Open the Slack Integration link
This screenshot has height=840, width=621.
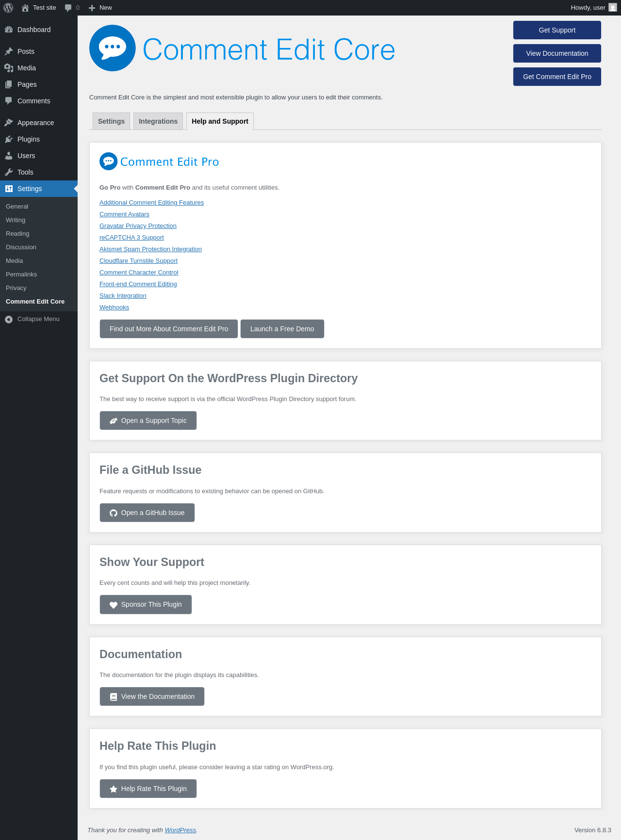[x=123, y=296]
